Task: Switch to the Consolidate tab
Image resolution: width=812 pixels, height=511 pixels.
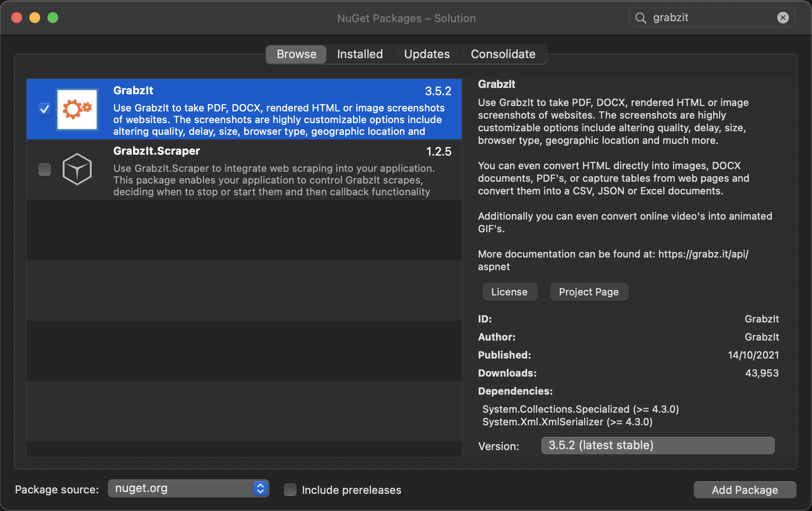Action: tap(503, 54)
